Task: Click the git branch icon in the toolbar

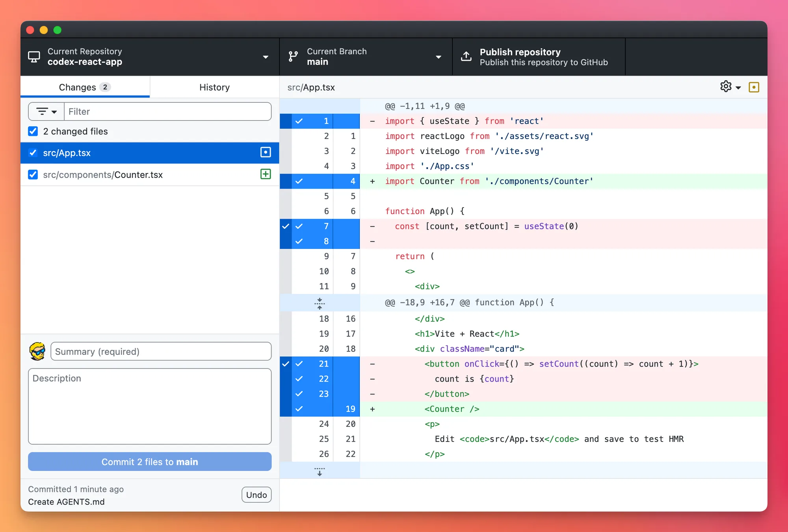Action: [x=293, y=57]
